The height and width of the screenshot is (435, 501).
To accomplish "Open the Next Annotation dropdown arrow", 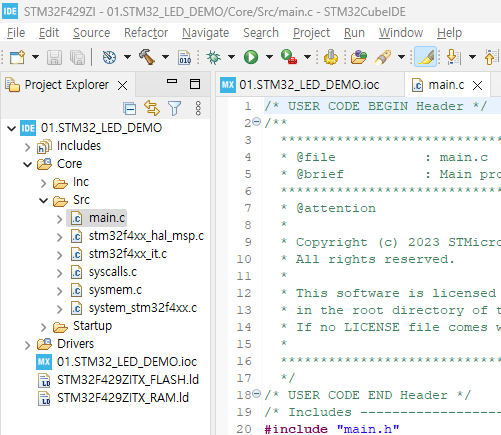I will (x=472, y=57).
